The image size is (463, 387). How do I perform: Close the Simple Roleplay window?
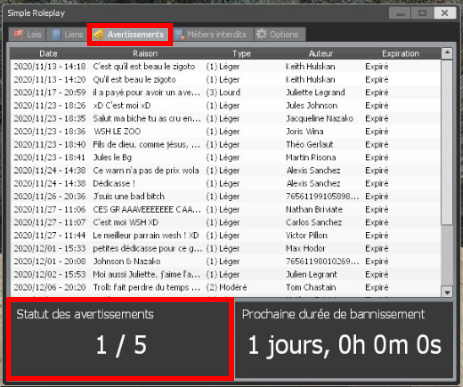click(x=445, y=13)
